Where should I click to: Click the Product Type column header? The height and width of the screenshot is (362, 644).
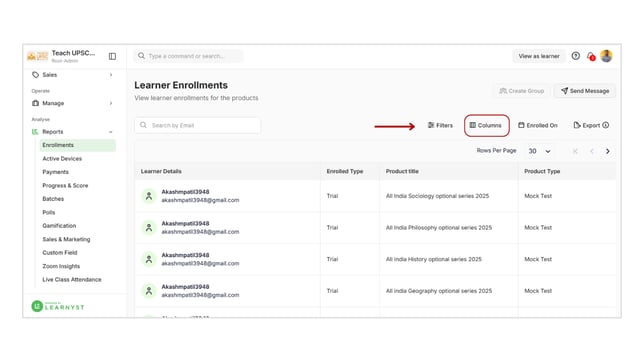[x=542, y=171]
